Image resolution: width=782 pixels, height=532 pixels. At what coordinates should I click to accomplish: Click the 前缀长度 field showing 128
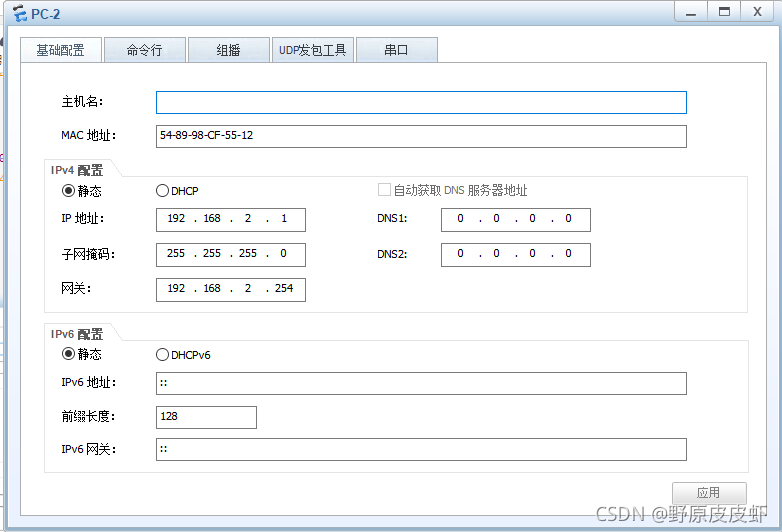(x=206, y=417)
